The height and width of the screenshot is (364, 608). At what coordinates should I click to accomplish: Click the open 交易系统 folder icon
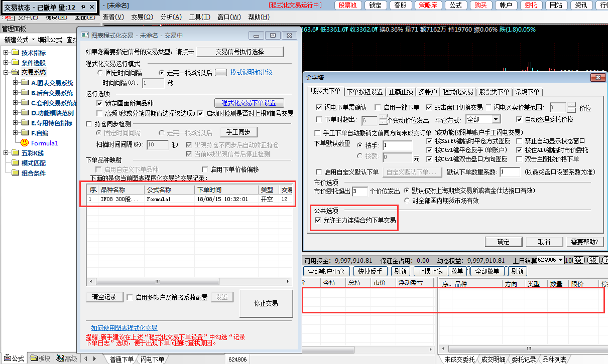pyautogui.click(x=16, y=72)
